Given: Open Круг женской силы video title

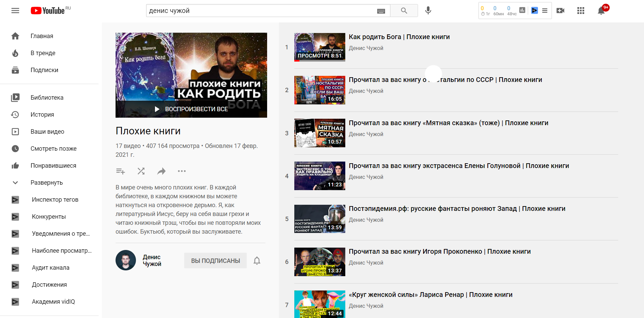Looking at the screenshot, I should coord(431,295).
